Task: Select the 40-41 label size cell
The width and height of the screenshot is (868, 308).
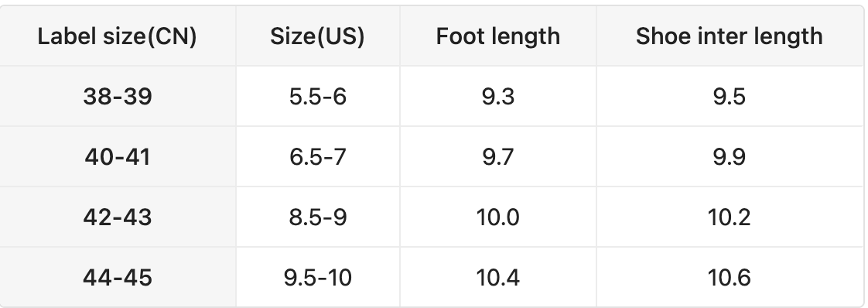Action: (x=118, y=157)
